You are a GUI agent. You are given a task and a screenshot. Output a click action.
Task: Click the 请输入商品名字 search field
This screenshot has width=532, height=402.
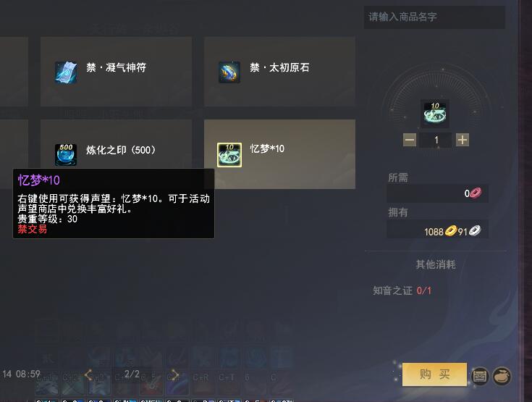(x=434, y=17)
